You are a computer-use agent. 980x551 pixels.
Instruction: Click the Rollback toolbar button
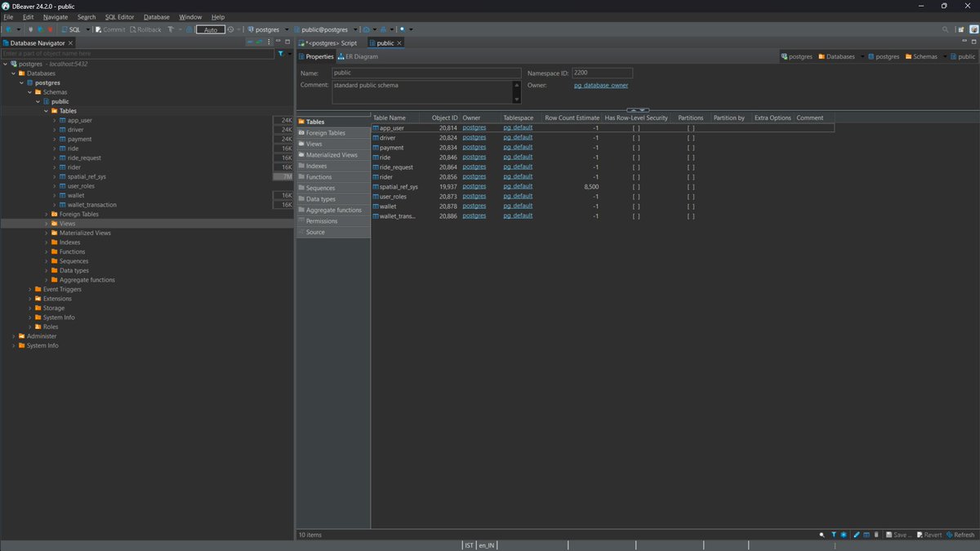point(145,29)
